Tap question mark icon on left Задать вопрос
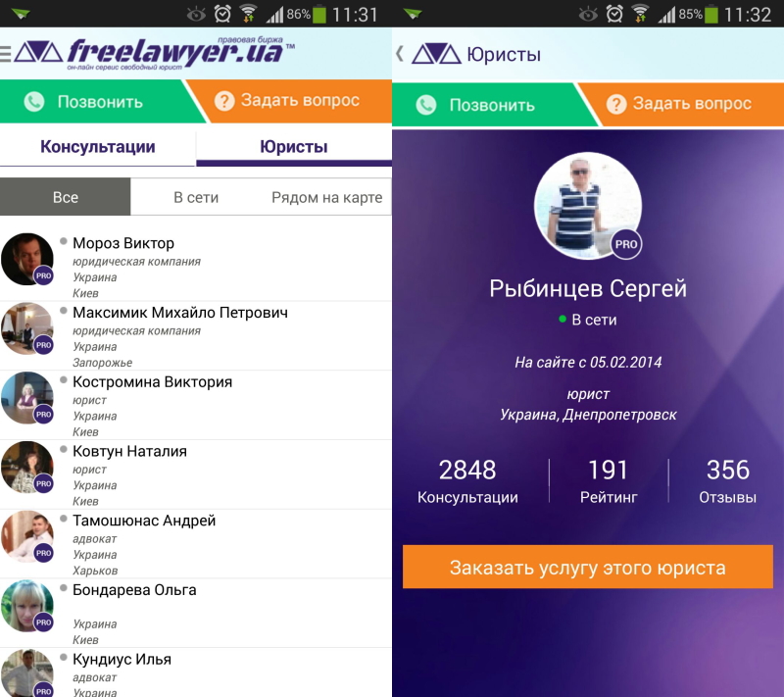The height and width of the screenshot is (697, 784). click(x=224, y=101)
